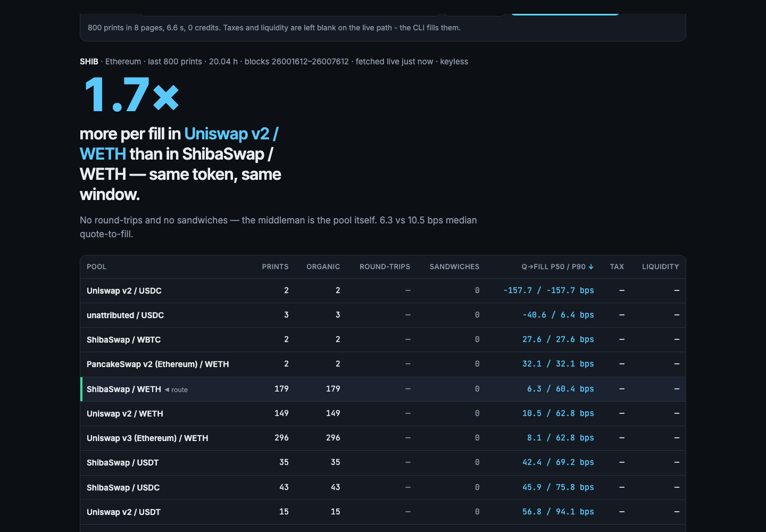Select the ShibaSwap / WBTC pool row
The height and width of the screenshot is (532, 766).
382,339
